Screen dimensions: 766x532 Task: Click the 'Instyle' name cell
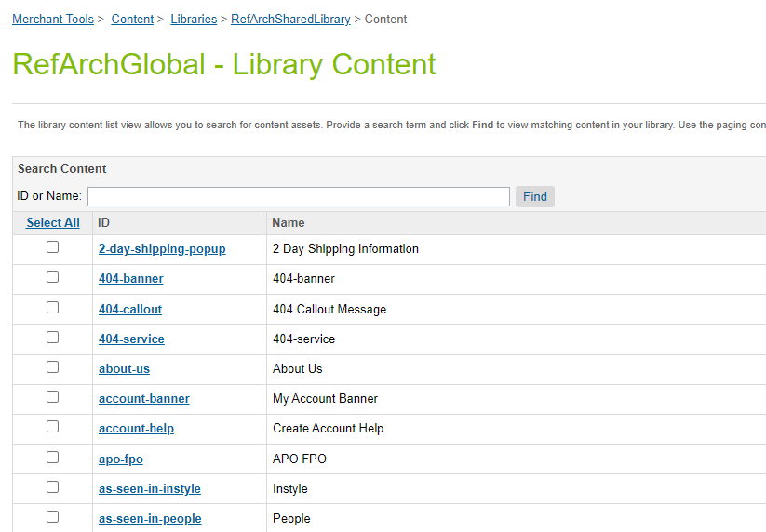pos(290,489)
